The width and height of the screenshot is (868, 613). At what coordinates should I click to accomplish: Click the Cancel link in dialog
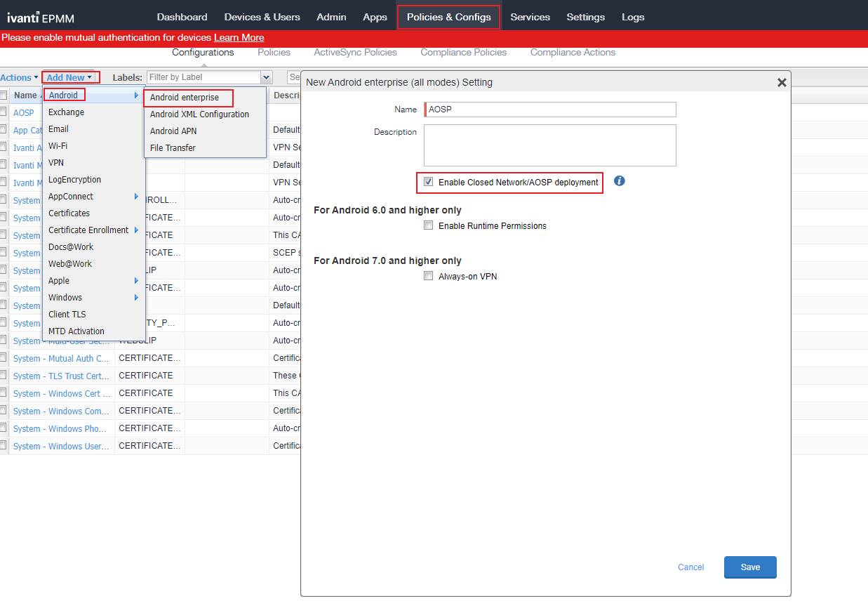[690, 567]
